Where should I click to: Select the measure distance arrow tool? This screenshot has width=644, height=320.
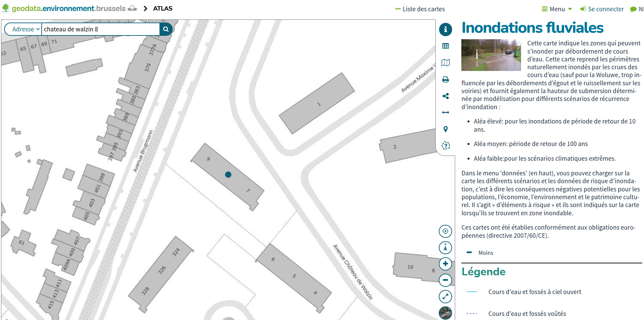tap(445, 113)
